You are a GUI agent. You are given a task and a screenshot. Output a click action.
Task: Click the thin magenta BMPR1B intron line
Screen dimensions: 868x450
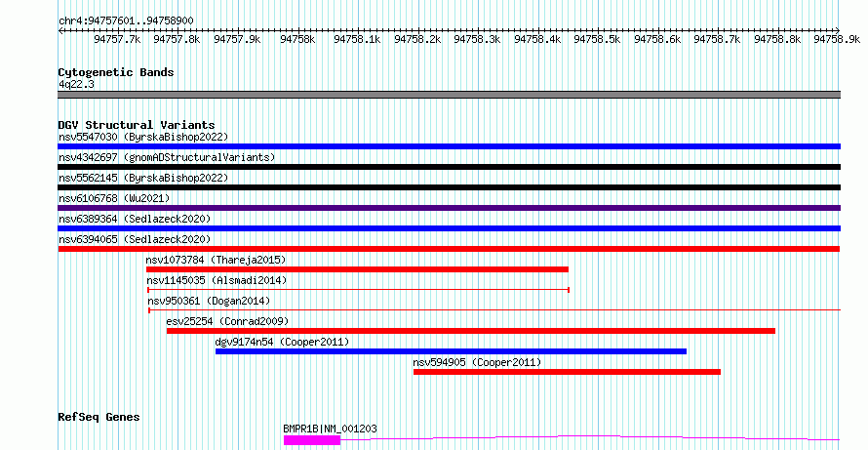pyautogui.click(x=590, y=436)
